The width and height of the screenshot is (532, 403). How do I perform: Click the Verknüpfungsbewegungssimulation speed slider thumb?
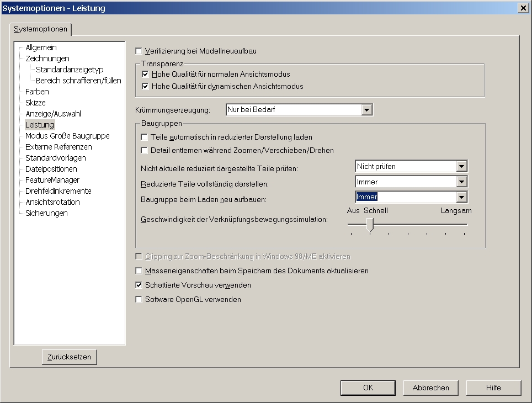click(370, 225)
